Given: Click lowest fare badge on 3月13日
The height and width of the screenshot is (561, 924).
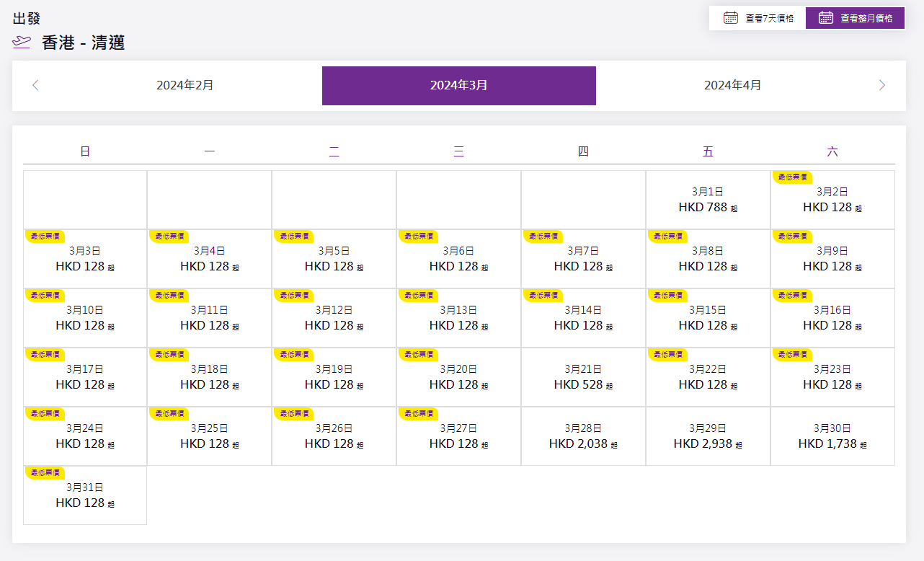Looking at the screenshot, I should point(418,296).
